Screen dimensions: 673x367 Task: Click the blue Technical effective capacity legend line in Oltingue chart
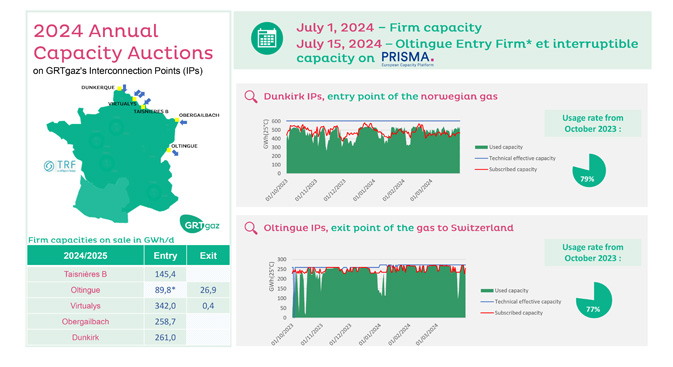[487, 302]
